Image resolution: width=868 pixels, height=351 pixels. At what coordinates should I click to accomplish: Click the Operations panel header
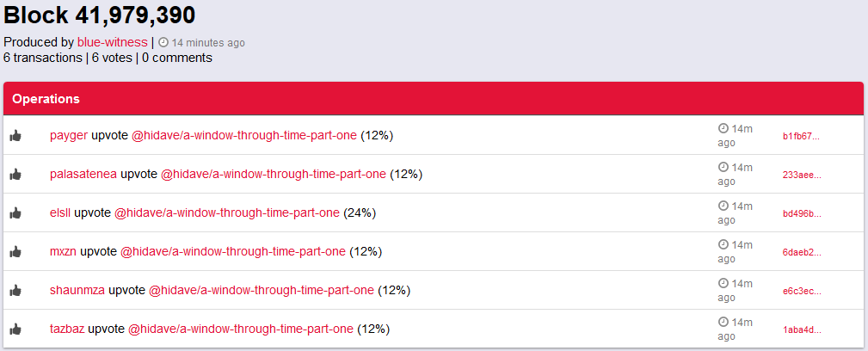pos(434,99)
